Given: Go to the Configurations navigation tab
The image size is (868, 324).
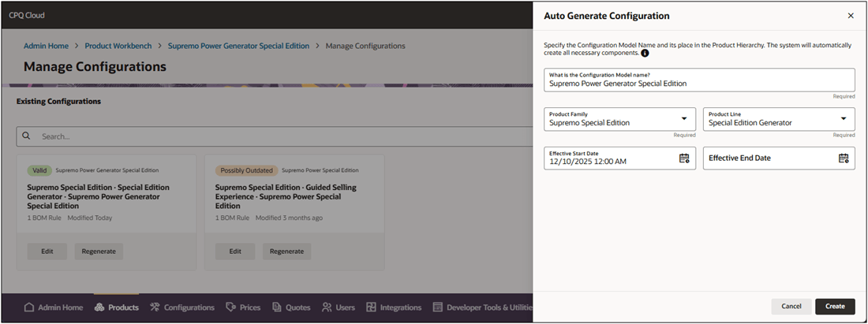Looking at the screenshot, I should [182, 307].
